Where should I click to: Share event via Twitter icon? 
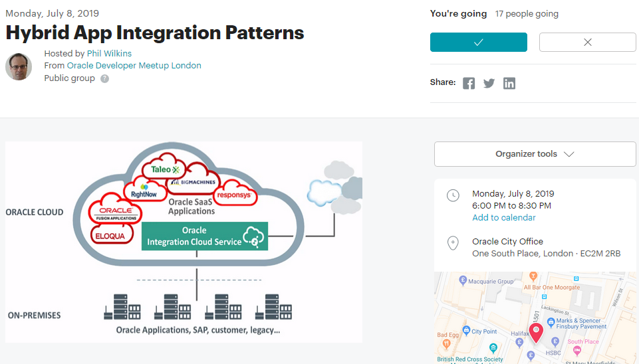pos(489,83)
